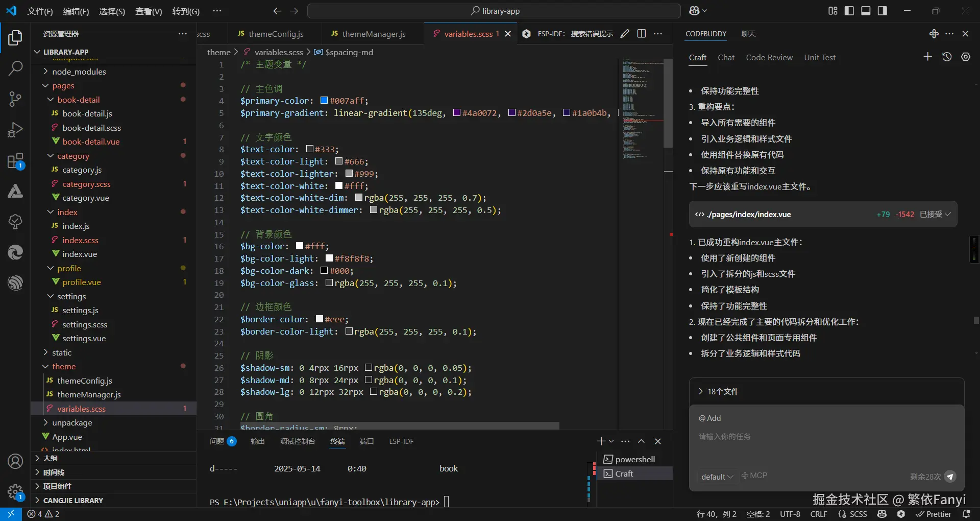Toggle the secondary side bar layout button

click(x=882, y=11)
